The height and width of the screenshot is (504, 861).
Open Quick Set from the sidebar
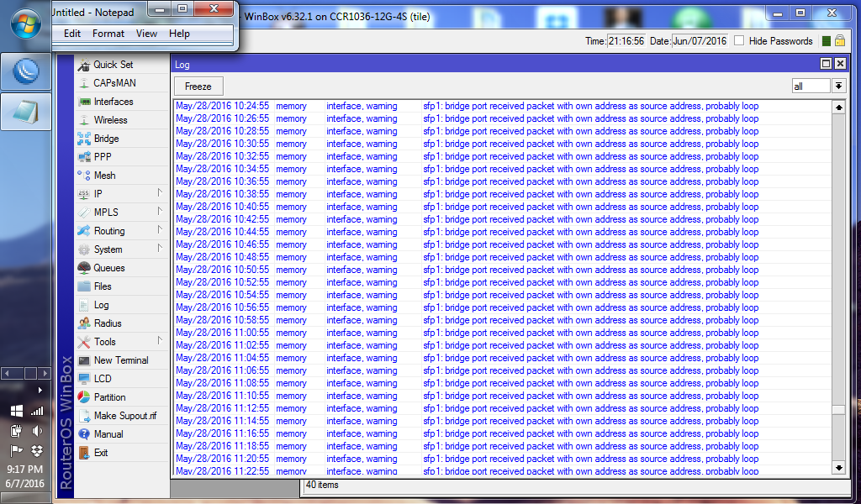click(x=109, y=65)
